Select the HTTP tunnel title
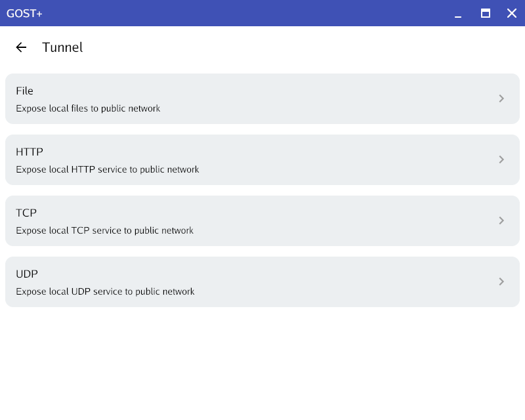Screen dimensions: 525x420 pyautogui.click(x=30, y=152)
